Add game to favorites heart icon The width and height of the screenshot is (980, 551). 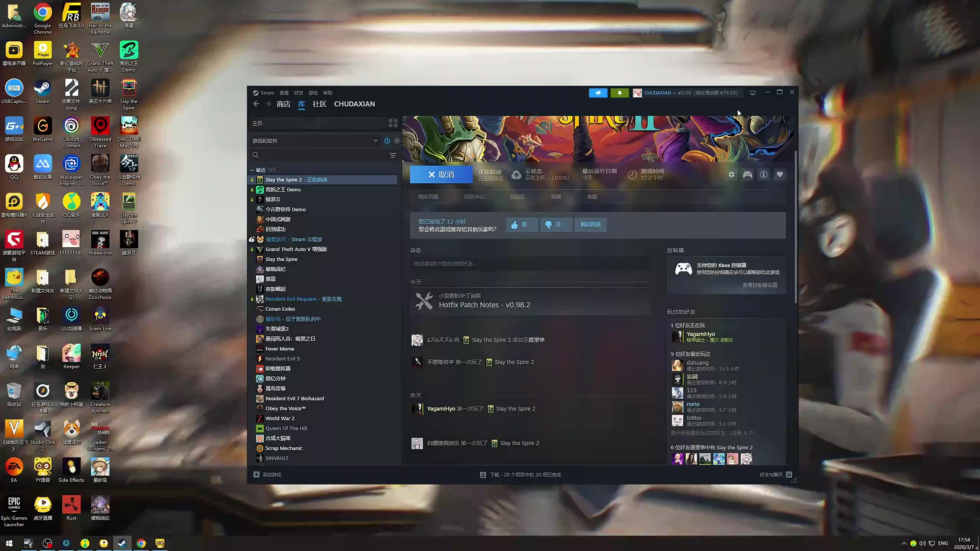780,174
